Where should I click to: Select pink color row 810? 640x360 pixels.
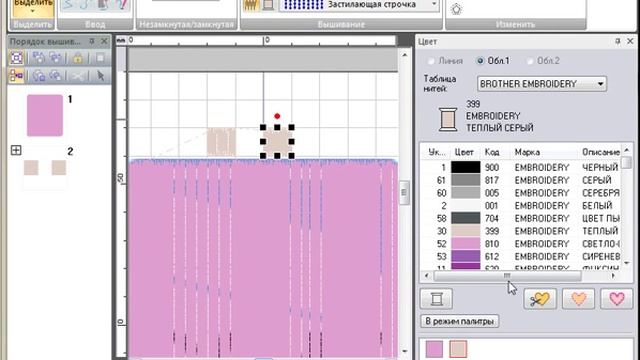(x=520, y=244)
